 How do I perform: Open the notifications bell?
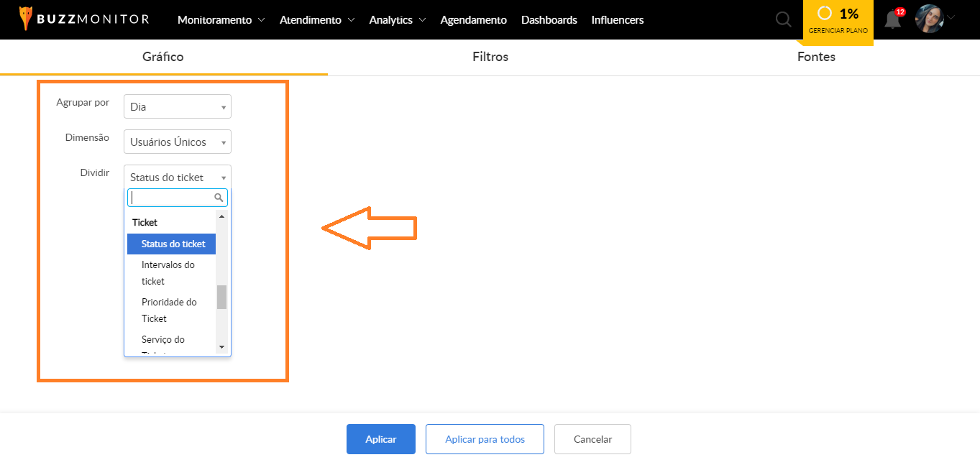pyautogui.click(x=893, y=19)
